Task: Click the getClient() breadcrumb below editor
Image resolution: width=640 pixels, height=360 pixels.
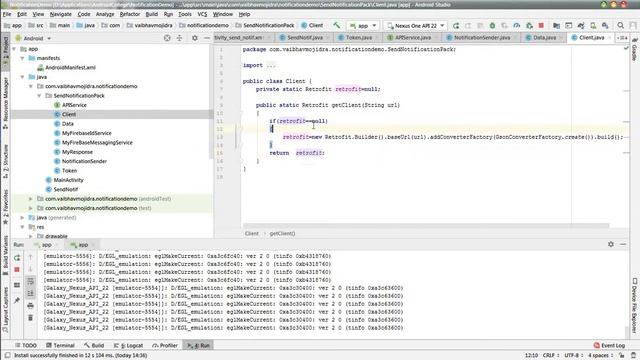Action: click(x=282, y=233)
